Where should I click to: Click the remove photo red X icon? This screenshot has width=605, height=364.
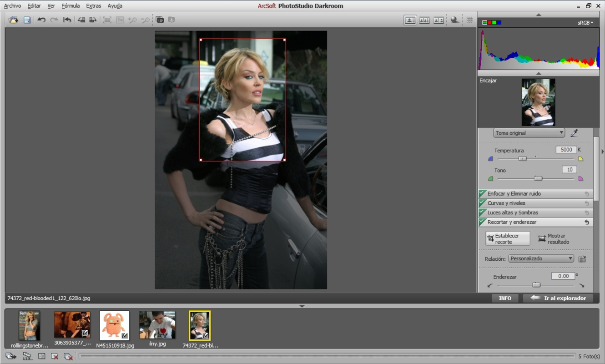[55, 356]
